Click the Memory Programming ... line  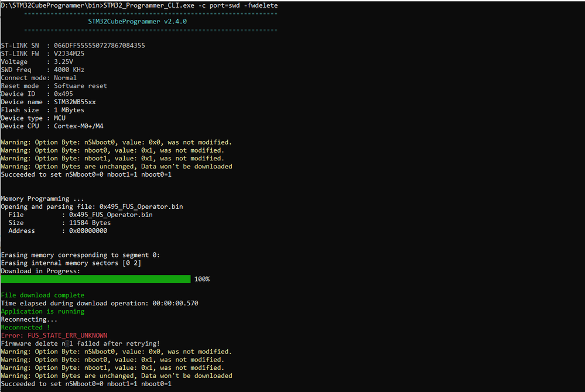(43, 198)
